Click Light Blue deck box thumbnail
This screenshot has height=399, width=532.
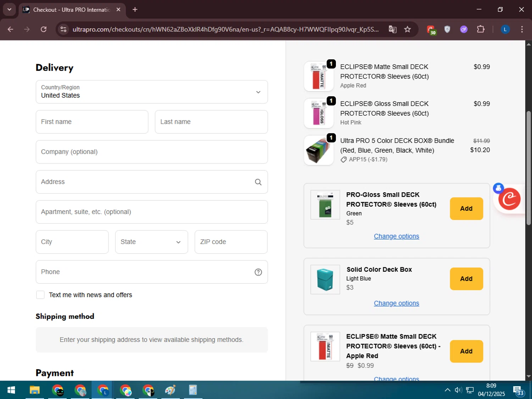click(x=325, y=279)
